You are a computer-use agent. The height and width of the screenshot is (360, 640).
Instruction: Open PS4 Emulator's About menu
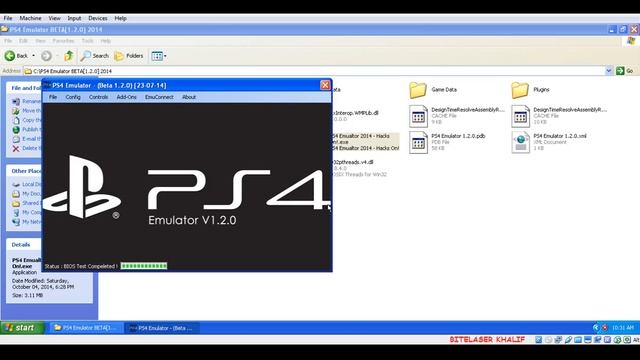[189, 97]
